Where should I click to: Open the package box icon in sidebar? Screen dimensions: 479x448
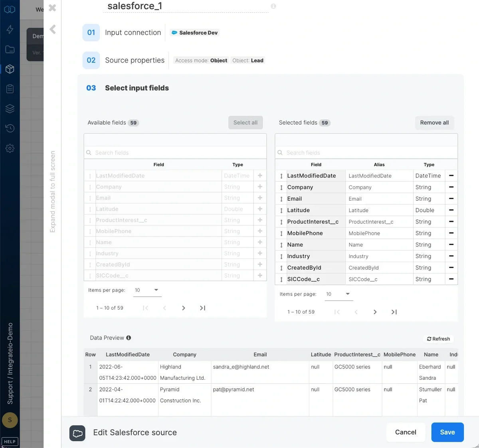coord(10,69)
